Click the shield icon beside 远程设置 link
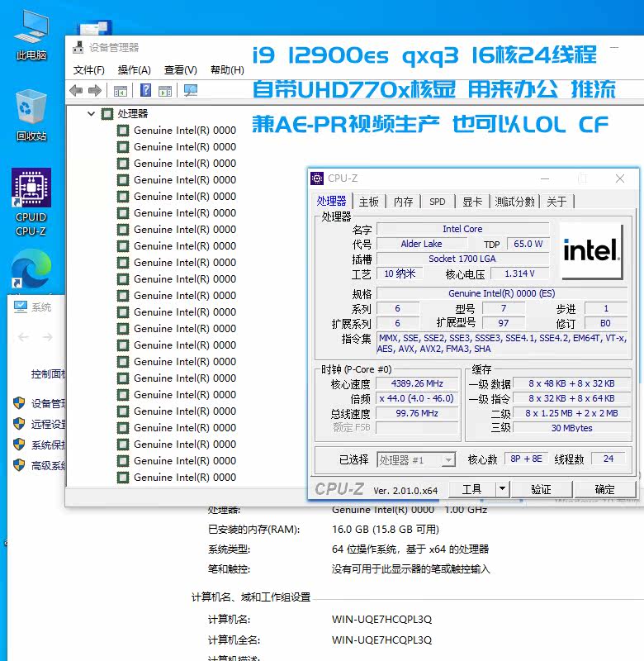The width and height of the screenshot is (644, 661). [x=19, y=424]
